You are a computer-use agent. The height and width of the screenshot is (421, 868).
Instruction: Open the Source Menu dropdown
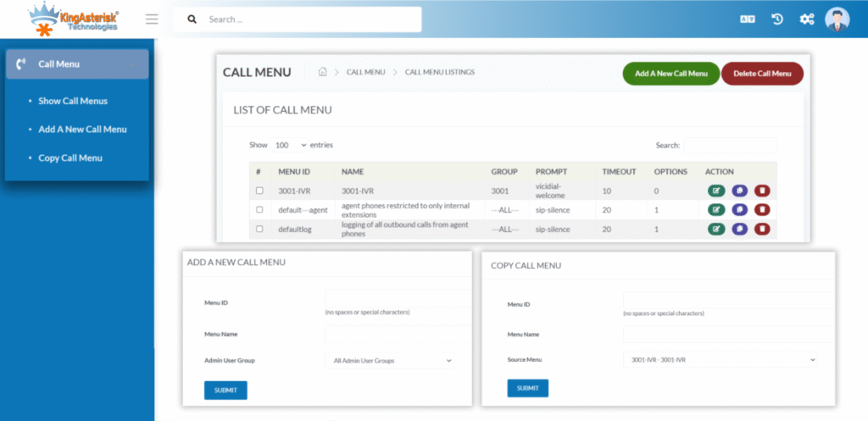pyautogui.click(x=720, y=360)
